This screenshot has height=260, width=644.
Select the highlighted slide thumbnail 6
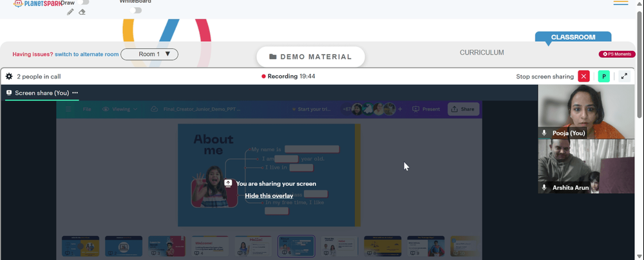pyautogui.click(x=296, y=246)
